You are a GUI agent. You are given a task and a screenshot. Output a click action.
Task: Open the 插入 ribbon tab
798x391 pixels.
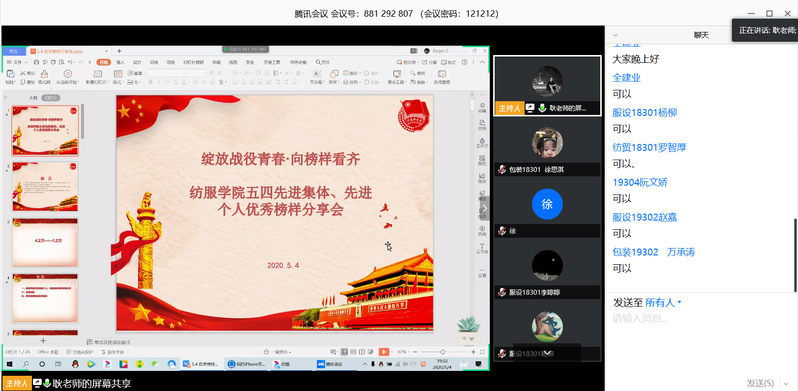coord(120,62)
